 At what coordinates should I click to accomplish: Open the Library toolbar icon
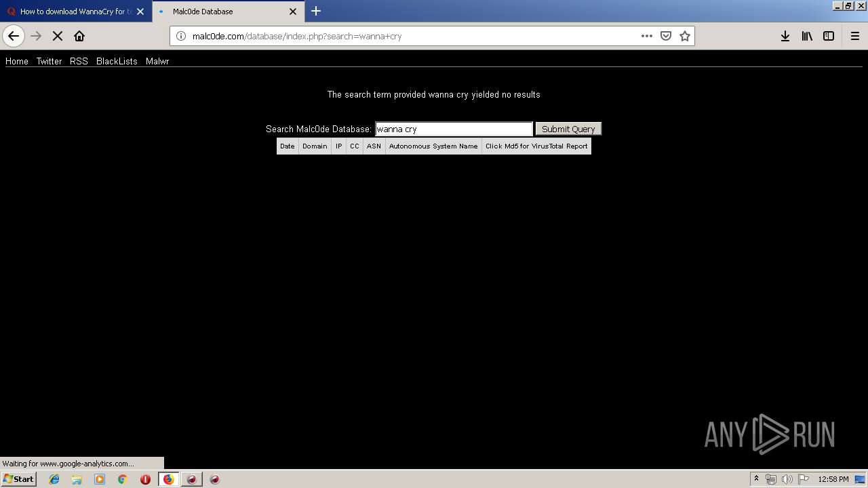[807, 36]
